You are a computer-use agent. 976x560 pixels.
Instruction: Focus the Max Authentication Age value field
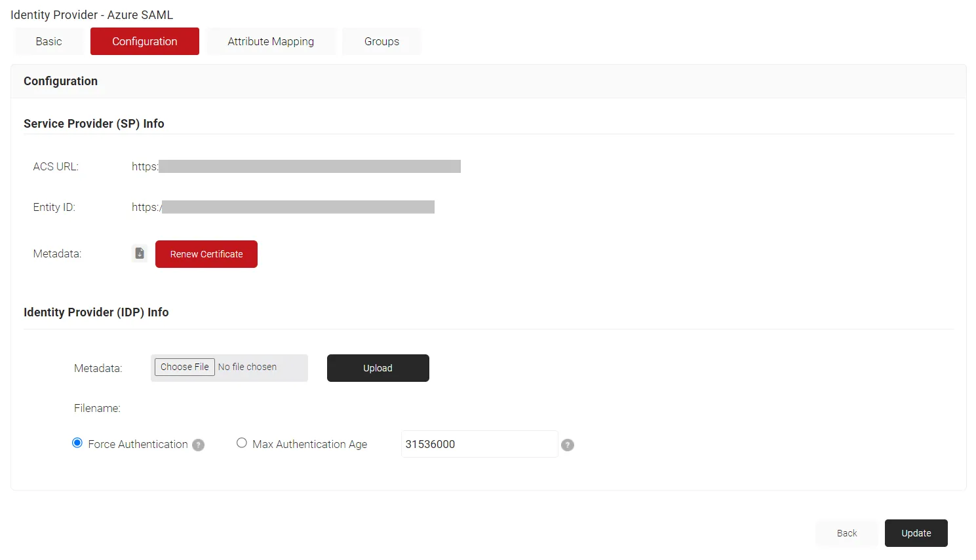coord(480,444)
